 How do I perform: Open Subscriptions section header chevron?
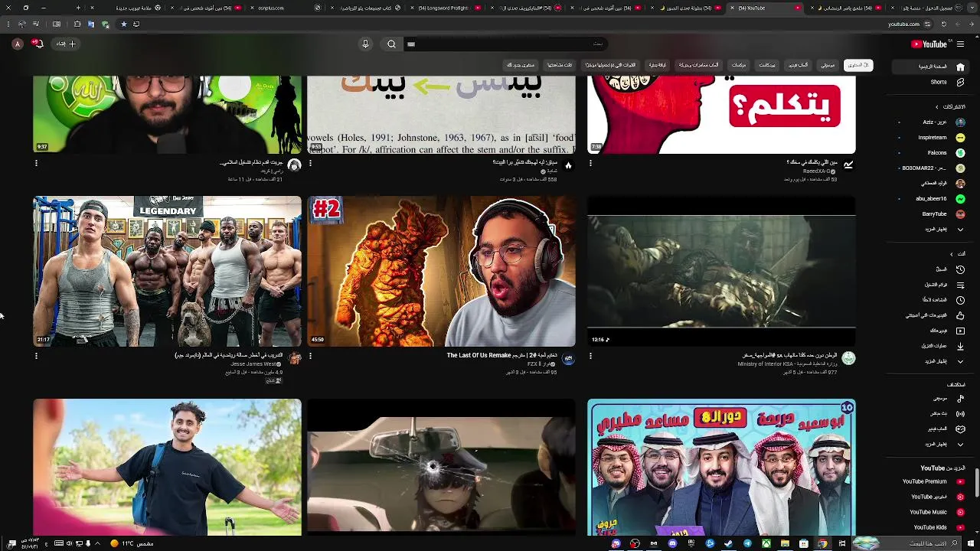point(936,107)
